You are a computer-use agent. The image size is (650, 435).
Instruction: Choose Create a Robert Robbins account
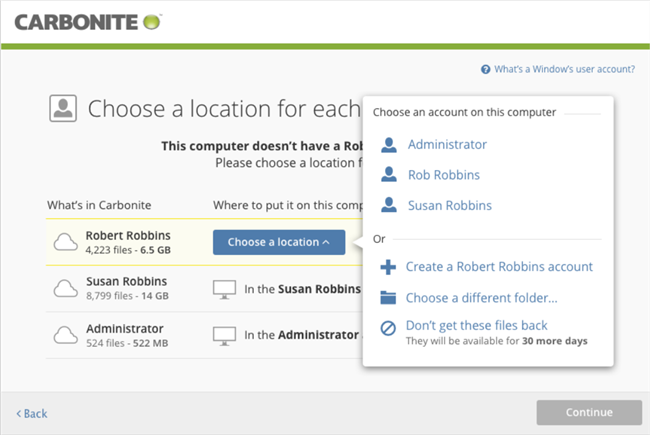click(499, 267)
